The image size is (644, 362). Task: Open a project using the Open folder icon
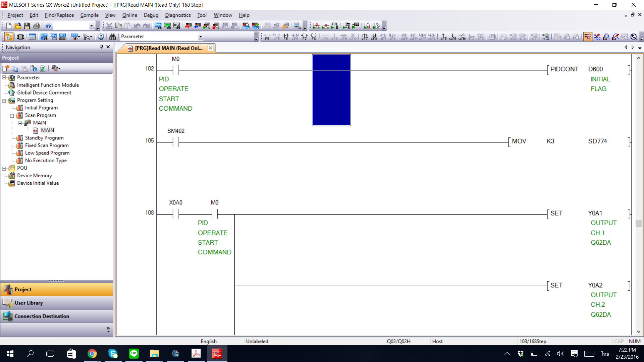[x=18, y=26]
